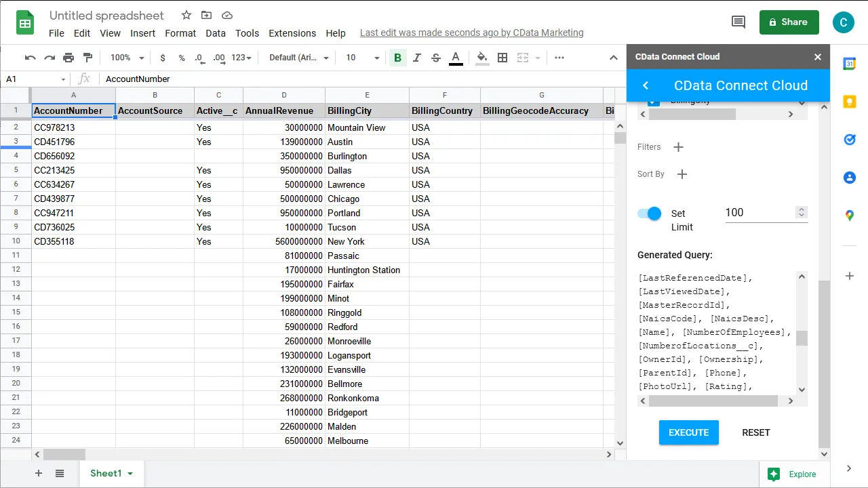Open the Borders tool

(x=502, y=58)
